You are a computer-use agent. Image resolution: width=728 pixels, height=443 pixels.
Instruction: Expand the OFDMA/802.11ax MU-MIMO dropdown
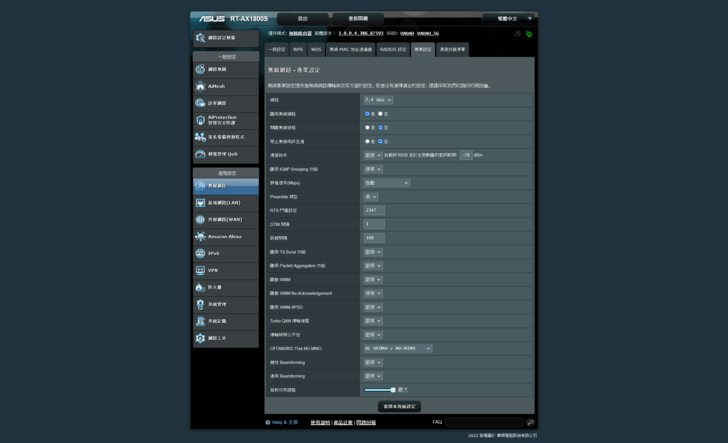tap(397, 349)
